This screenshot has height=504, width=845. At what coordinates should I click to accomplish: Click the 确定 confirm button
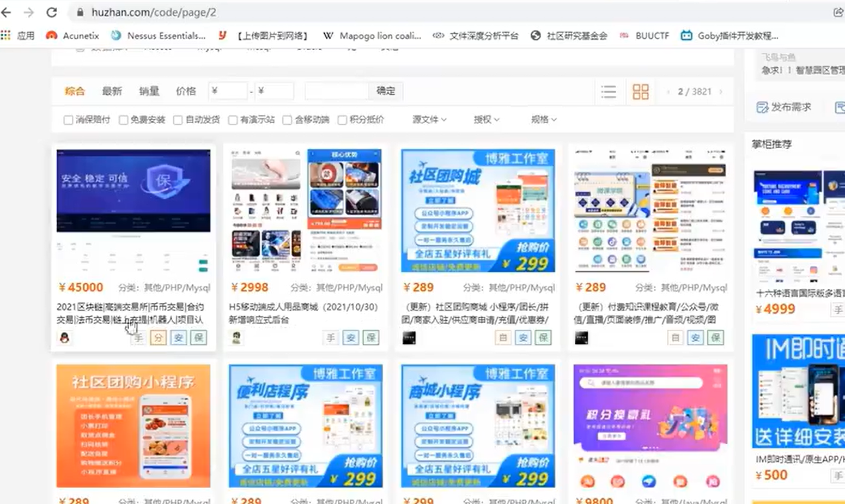pos(386,91)
